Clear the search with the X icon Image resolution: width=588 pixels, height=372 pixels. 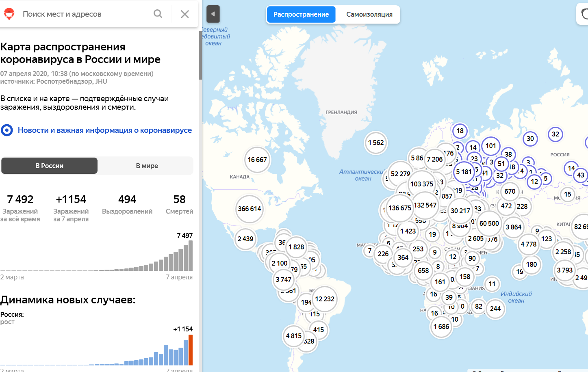pos(184,14)
